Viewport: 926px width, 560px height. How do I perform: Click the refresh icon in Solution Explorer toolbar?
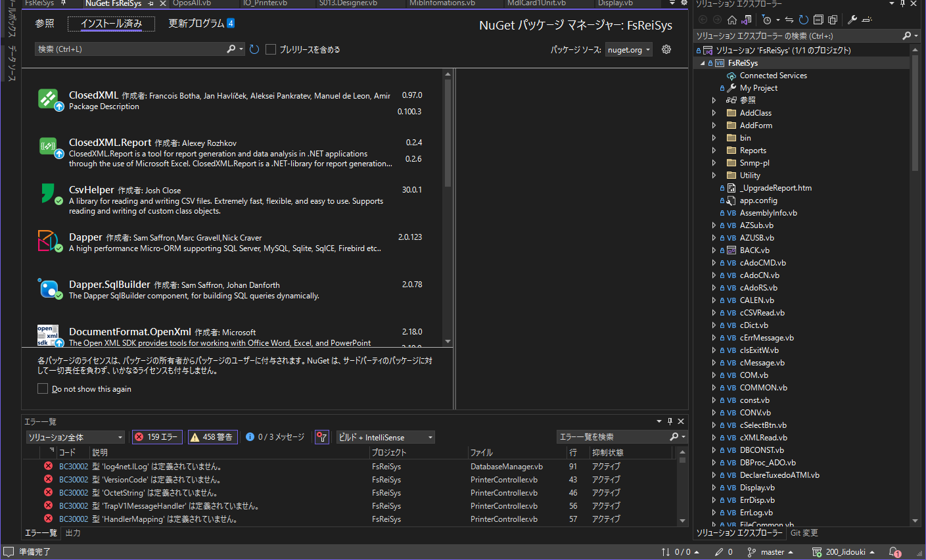803,20
